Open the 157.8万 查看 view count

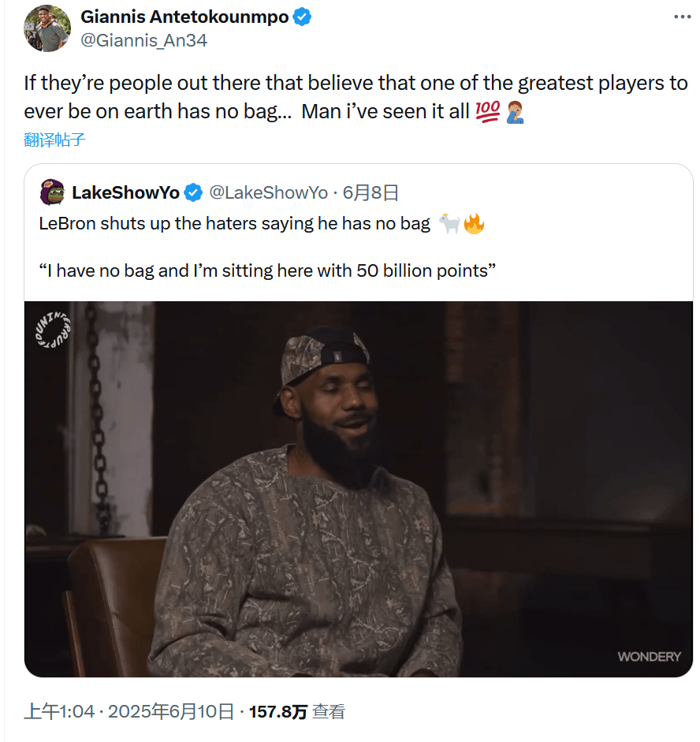pyautogui.click(x=297, y=711)
